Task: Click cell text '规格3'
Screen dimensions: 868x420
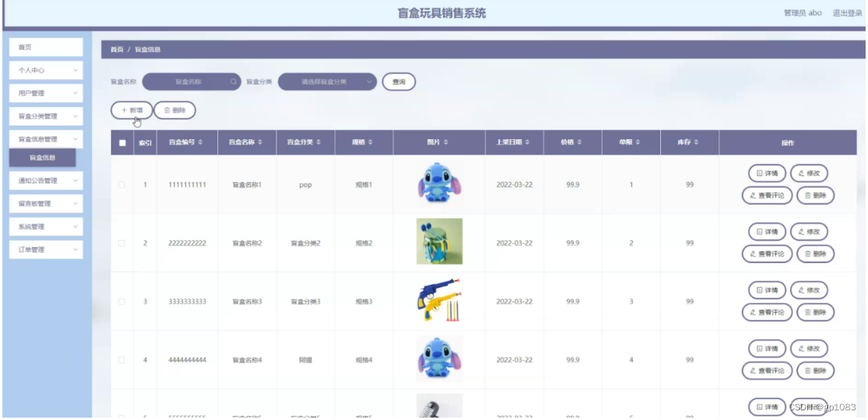Action: click(364, 302)
